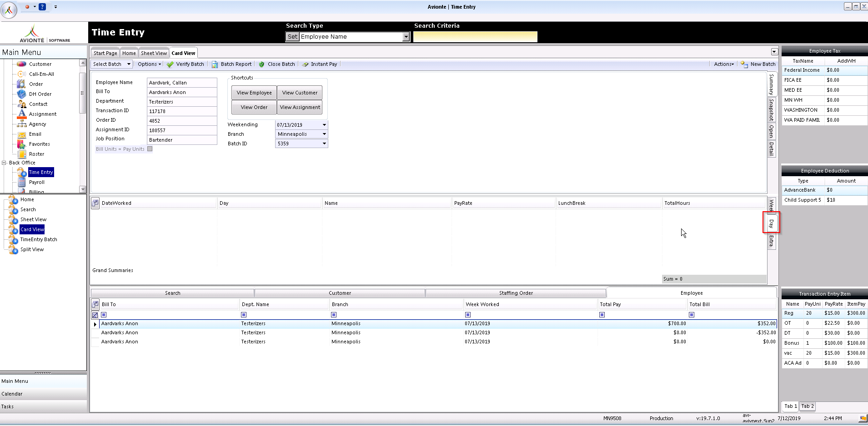Switch to the Sheet View tab
Image resolution: width=868 pixels, height=426 pixels.
pos(154,53)
